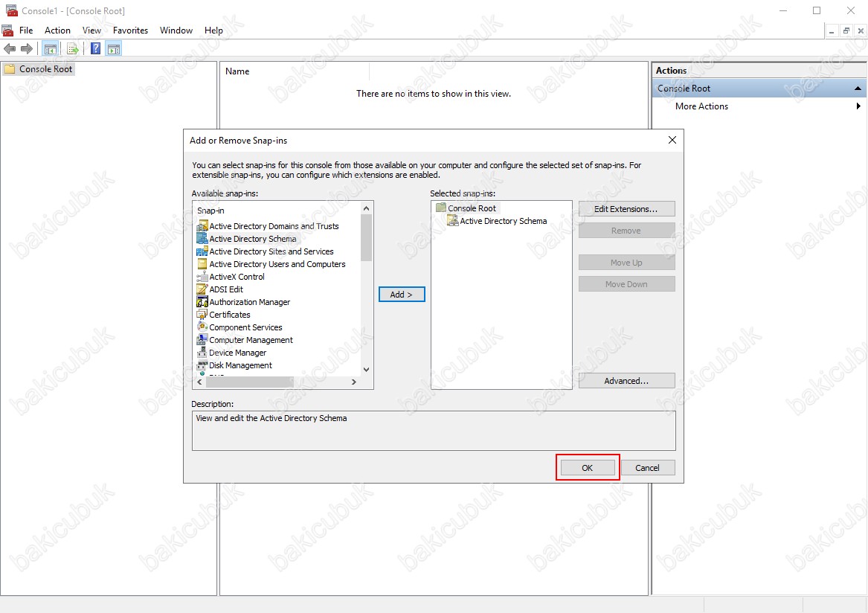Toggle Show/Hide Console Tree toolbar icon
The height and width of the screenshot is (613, 868).
tap(51, 49)
